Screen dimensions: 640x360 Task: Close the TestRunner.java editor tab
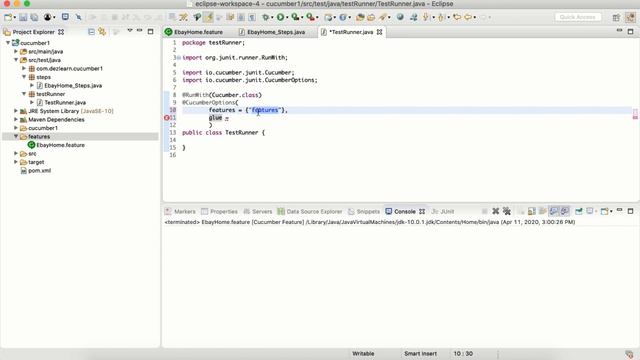(380, 32)
